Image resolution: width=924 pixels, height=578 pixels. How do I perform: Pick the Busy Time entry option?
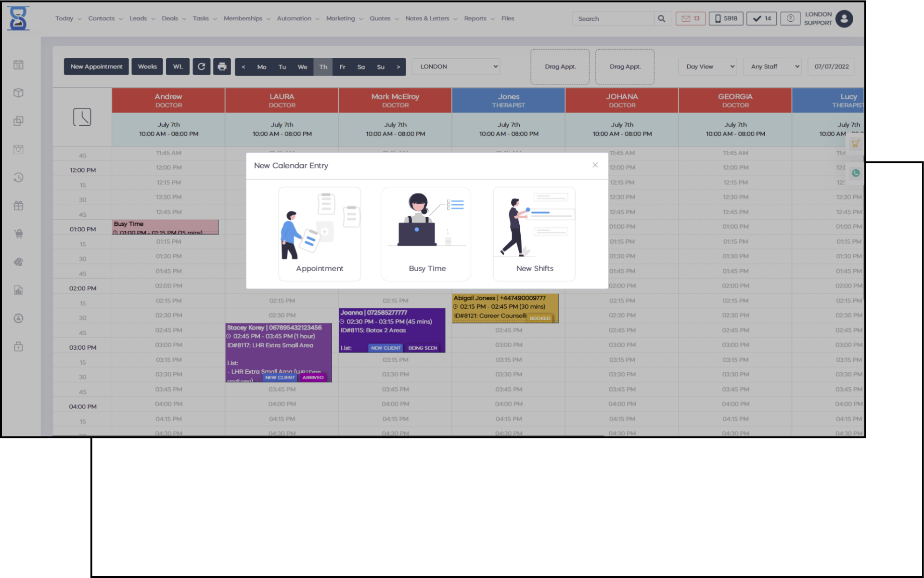[x=426, y=234]
